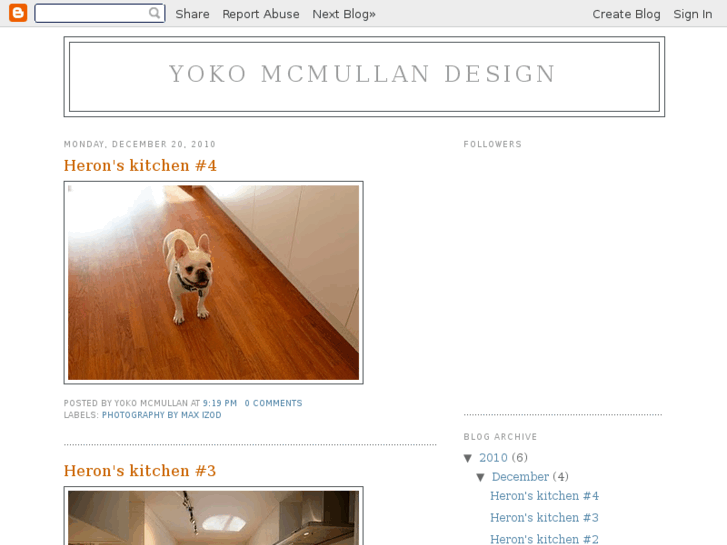Open the Share menu in navbar
This screenshot has height=545, width=727.
tap(192, 14)
